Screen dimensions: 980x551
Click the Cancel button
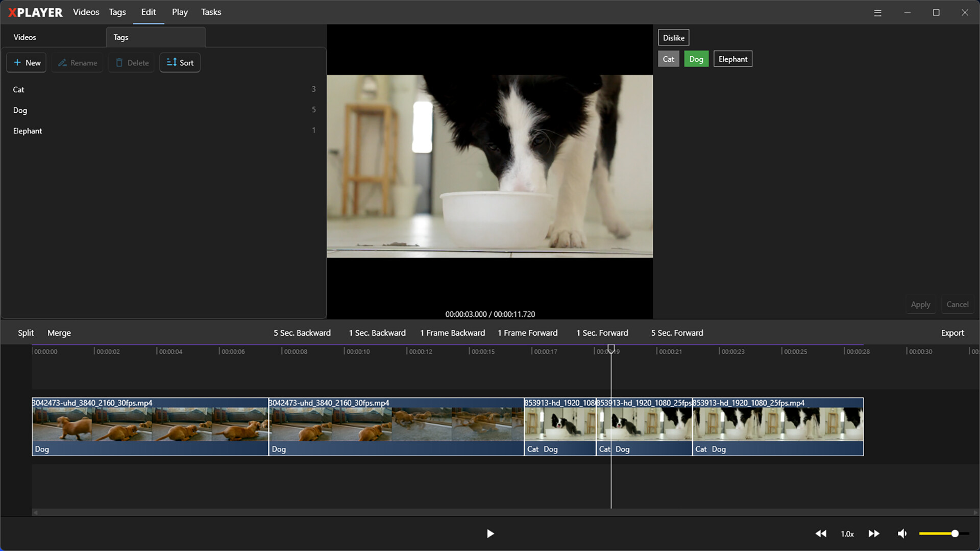pyautogui.click(x=958, y=305)
